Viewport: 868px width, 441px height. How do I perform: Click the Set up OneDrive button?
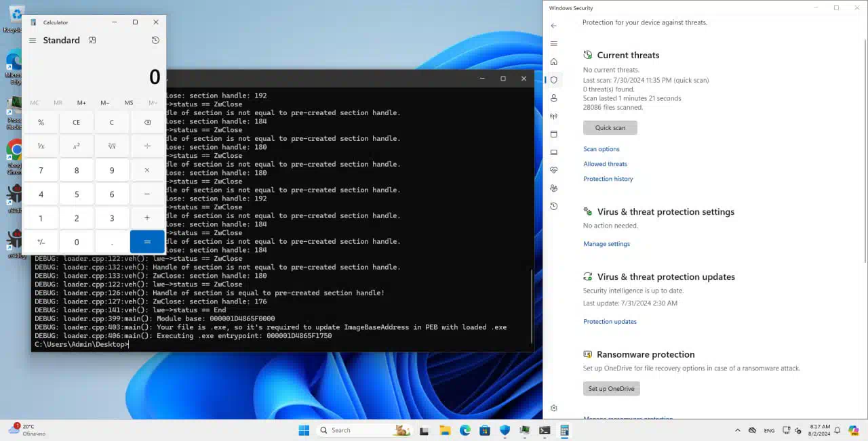(611, 389)
